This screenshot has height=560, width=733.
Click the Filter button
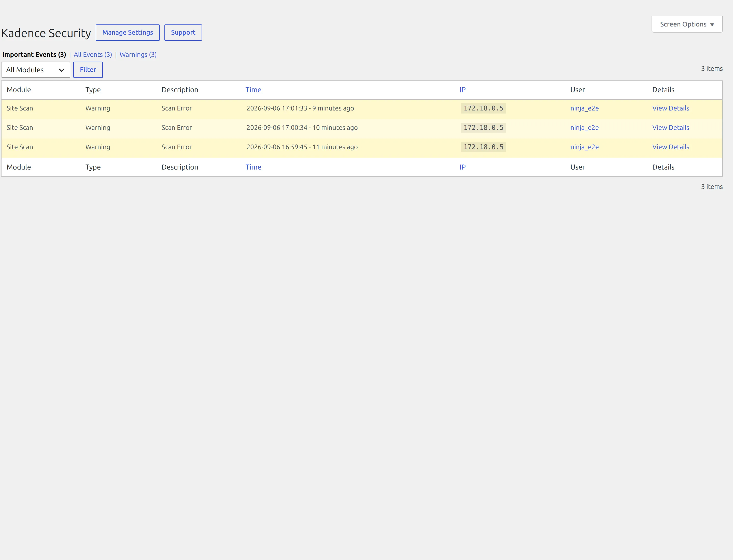pos(88,70)
